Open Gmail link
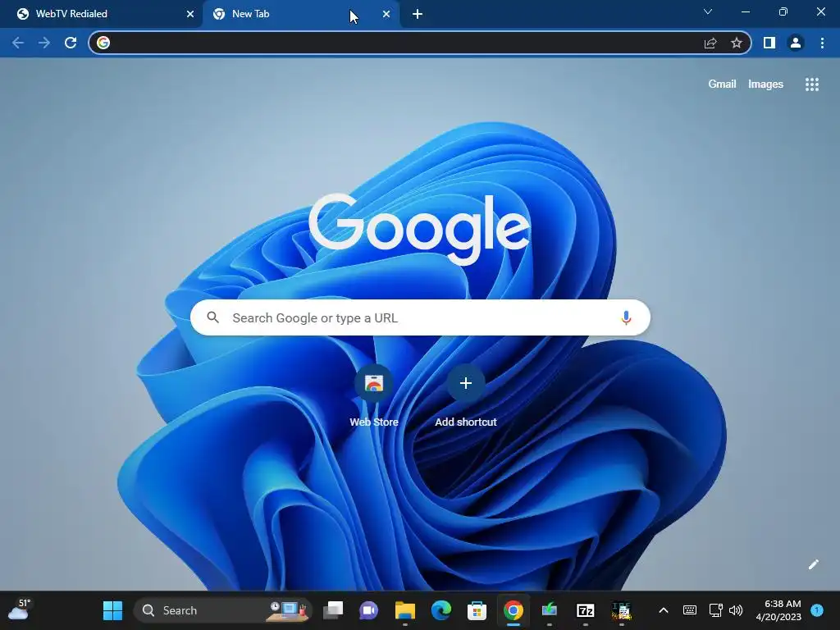The width and height of the screenshot is (840, 630). [x=722, y=84]
